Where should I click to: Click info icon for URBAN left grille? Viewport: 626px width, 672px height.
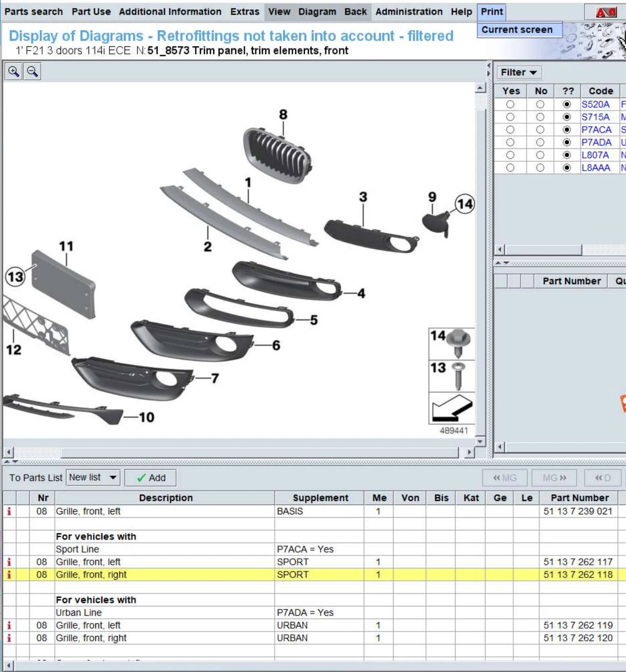9,625
